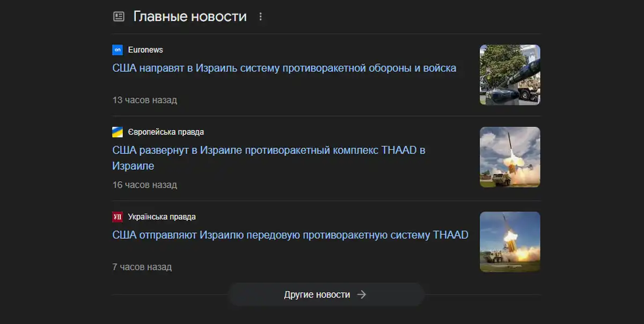
Task: Click the Європейська правда source name
Action: [x=166, y=132]
